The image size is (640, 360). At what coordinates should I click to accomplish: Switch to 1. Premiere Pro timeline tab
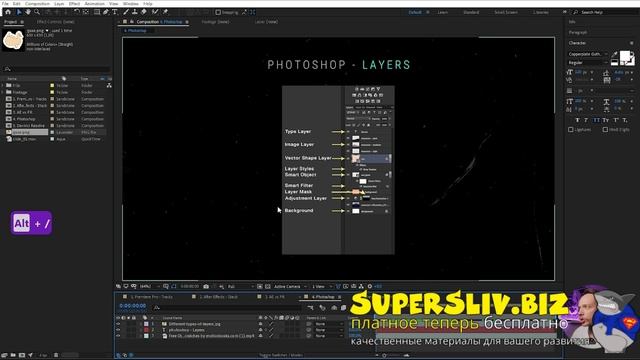(x=151, y=297)
